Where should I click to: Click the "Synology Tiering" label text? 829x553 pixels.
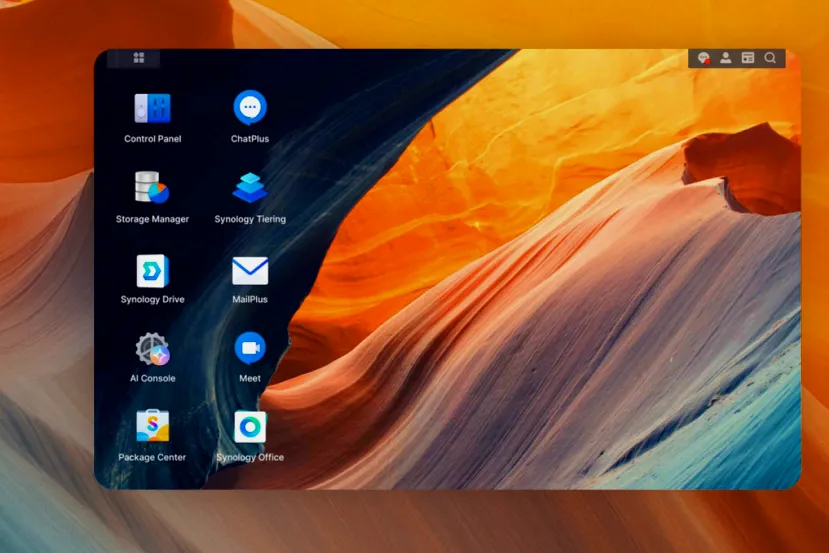pos(250,219)
